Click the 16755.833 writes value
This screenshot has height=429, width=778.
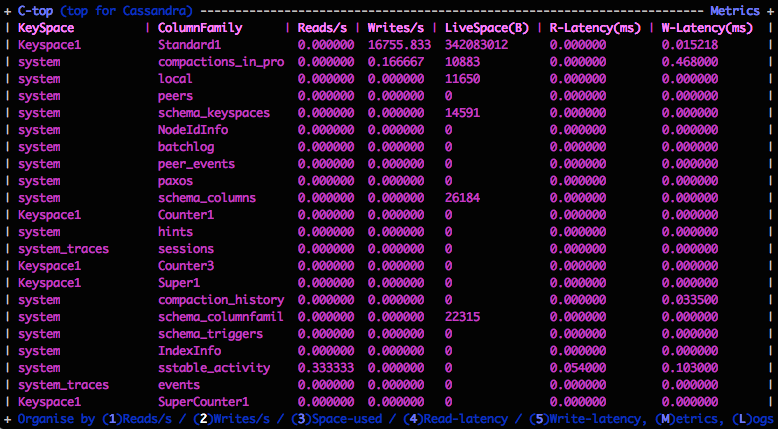point(399,45)
